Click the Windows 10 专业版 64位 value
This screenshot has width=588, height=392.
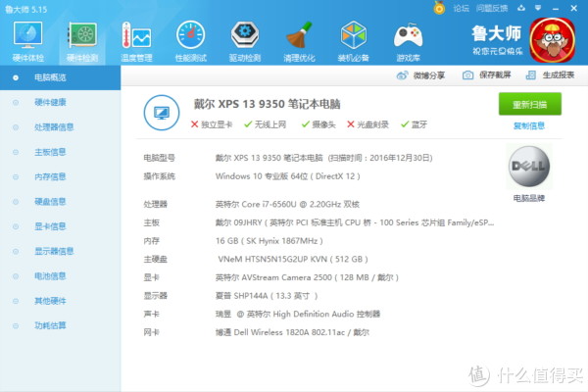(287, 176)
